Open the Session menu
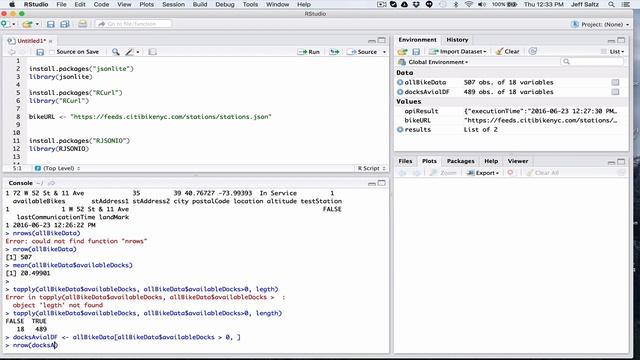Viewport: 640px width, 360px height. 173,4
